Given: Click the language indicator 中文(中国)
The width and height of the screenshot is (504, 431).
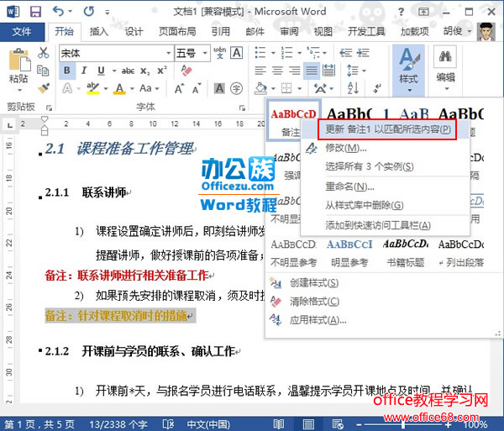Looking at the screenshot, I should pyautogui.click(x=208, y=424).
